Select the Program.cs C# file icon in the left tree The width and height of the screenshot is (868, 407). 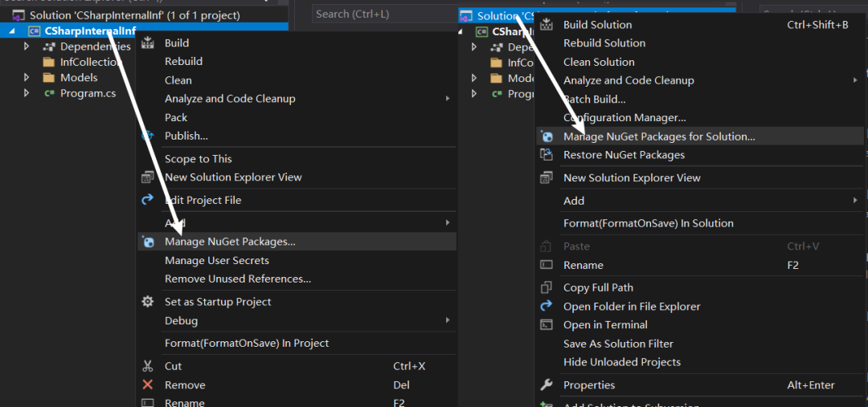(x=50, y=93)
